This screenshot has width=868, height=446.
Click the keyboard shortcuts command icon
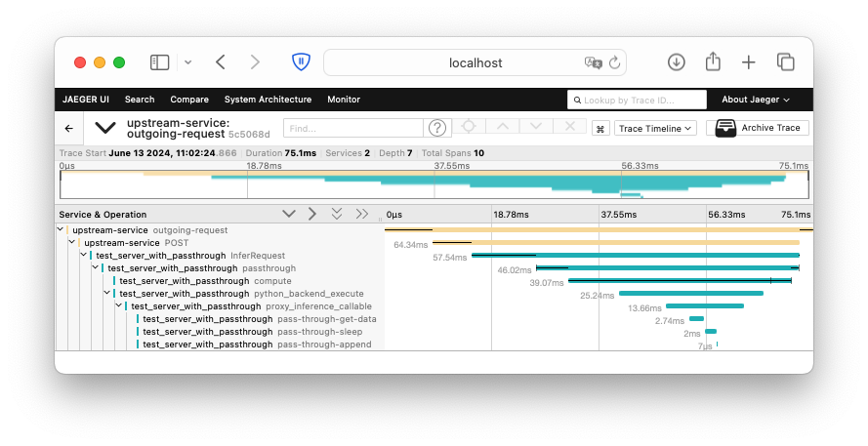click(x=600, y=128)
